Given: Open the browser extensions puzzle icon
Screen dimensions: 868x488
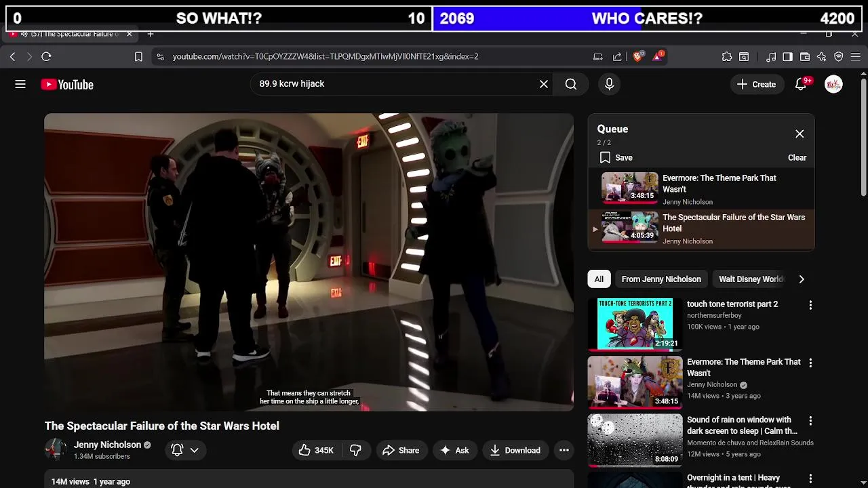Looking at the screenshot, I should (727, 57).
